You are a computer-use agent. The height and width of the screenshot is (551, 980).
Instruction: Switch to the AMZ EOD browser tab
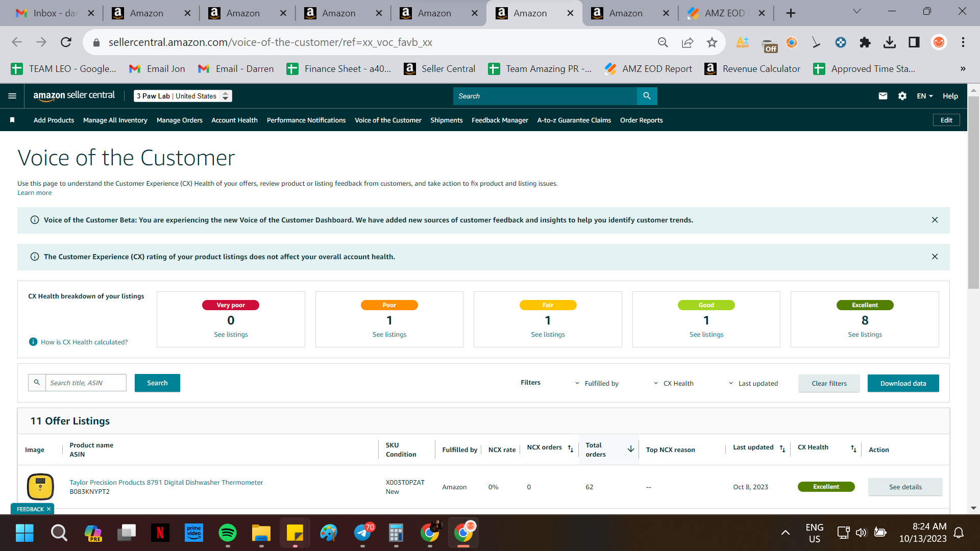coord(725,13)
